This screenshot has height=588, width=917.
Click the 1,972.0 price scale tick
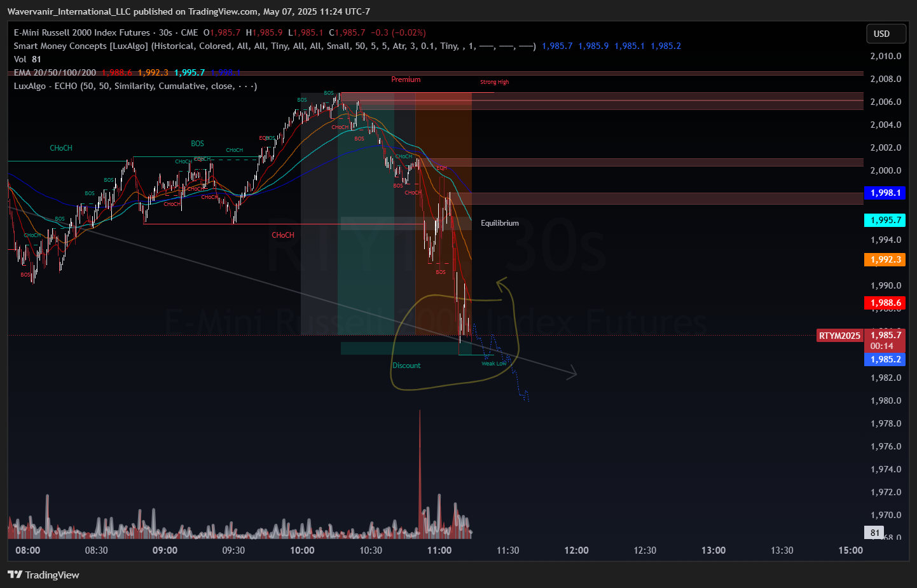(885, 492)
